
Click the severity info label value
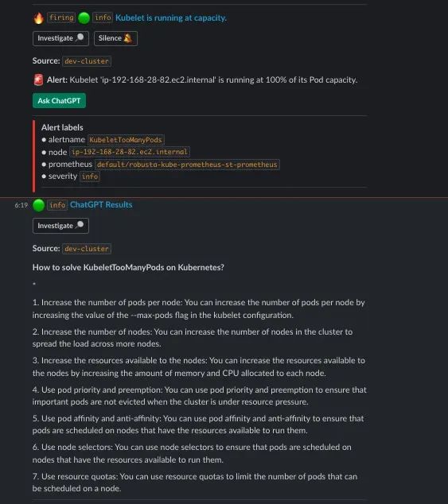[x=90, y=176]
